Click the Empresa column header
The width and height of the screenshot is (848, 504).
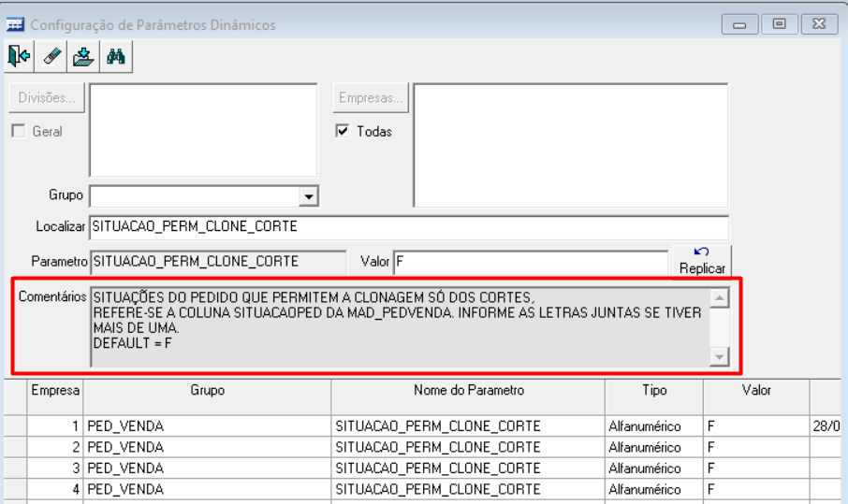click(55, 396)
